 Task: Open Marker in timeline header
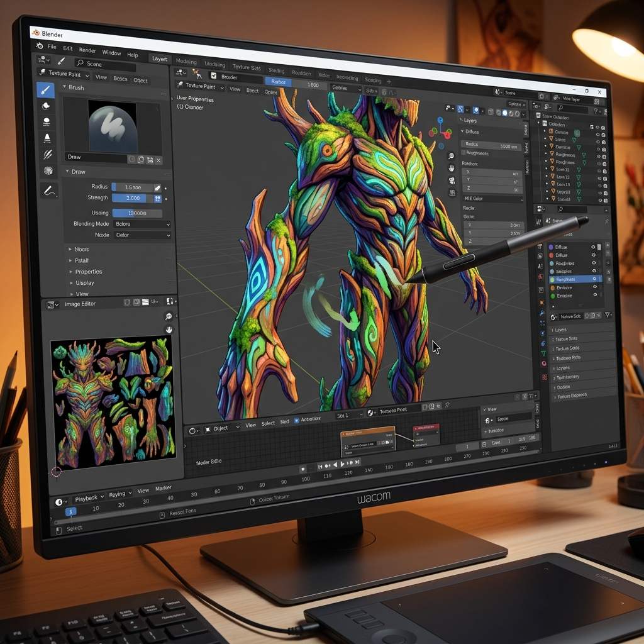(163, 488)
